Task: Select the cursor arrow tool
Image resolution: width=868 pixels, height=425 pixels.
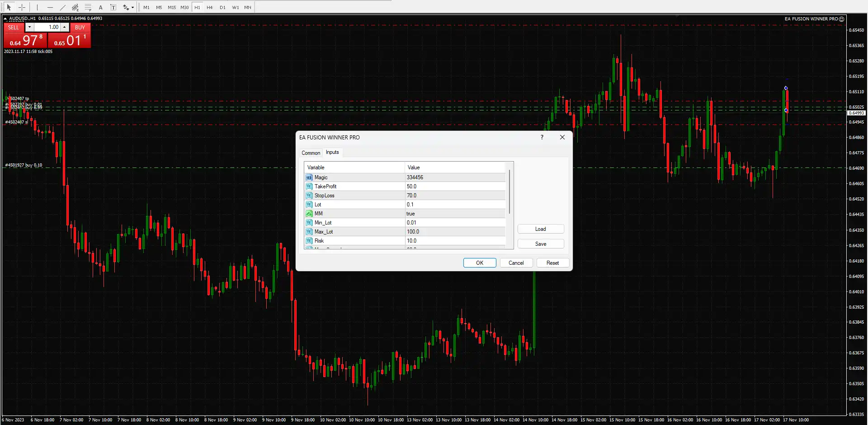Action: click(9, 7)
